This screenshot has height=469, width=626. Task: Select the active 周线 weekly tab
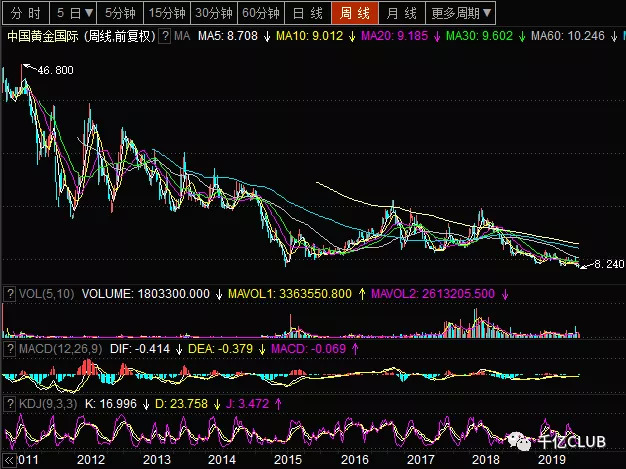tap(355, 13)
